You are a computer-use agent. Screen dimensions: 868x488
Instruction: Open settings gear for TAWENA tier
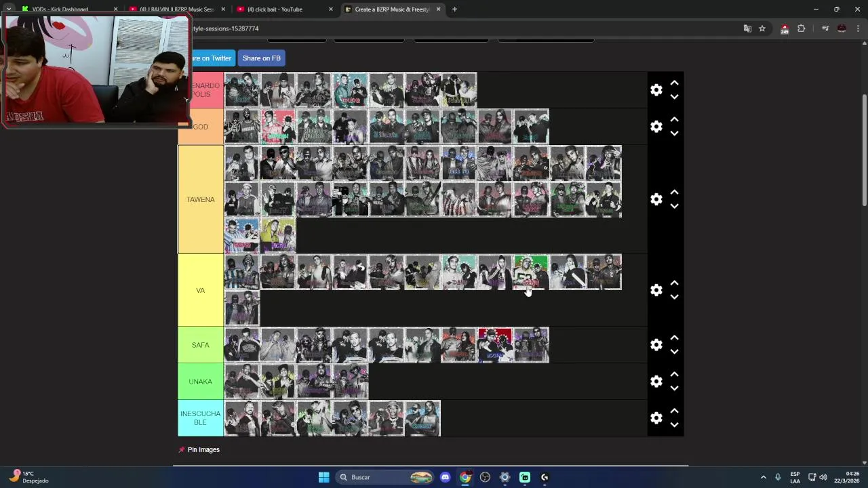(x=656, y=199)
